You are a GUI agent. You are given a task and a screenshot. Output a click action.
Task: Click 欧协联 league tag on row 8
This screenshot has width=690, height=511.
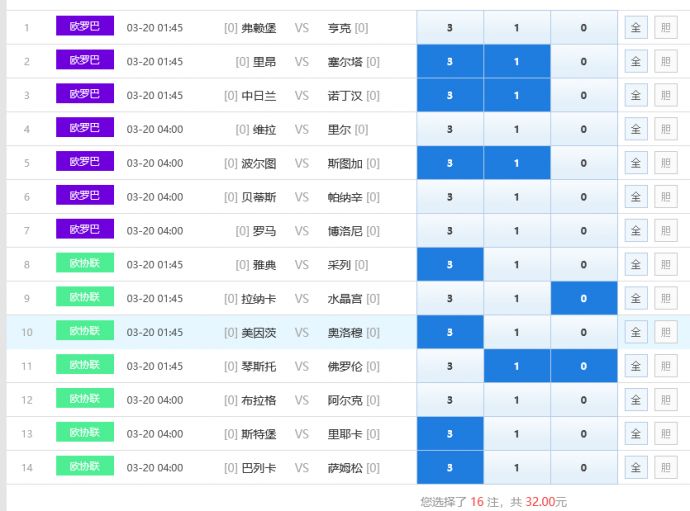click(85, 264)
